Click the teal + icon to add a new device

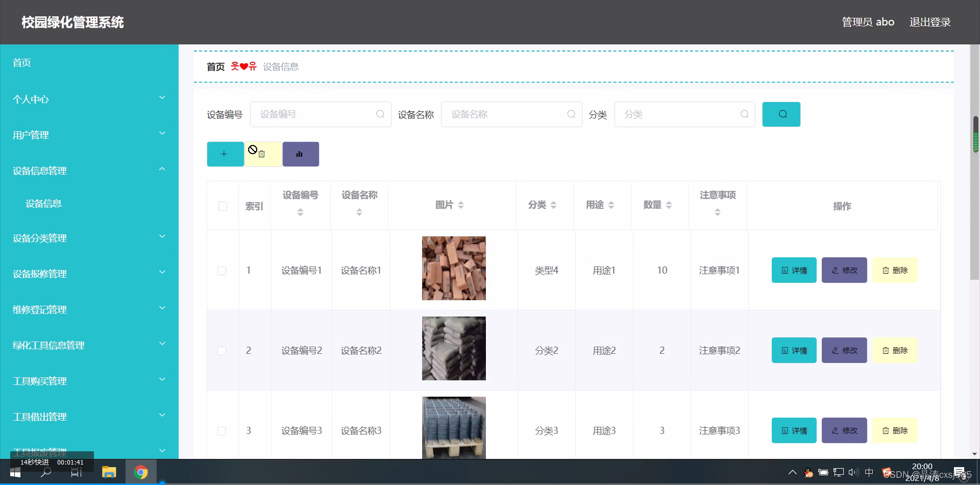click(x=225, y=154)
